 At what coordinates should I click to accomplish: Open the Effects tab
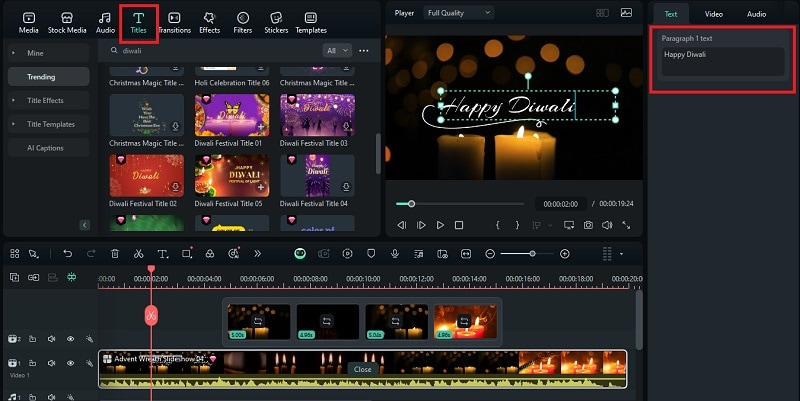coord(209,23)
